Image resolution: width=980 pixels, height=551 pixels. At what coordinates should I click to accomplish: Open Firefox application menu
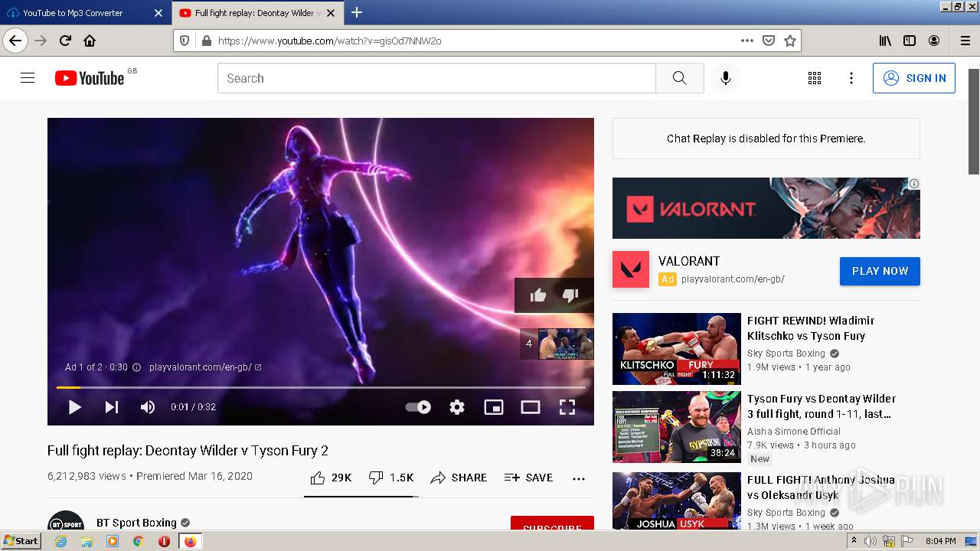[x=965, y=41]
